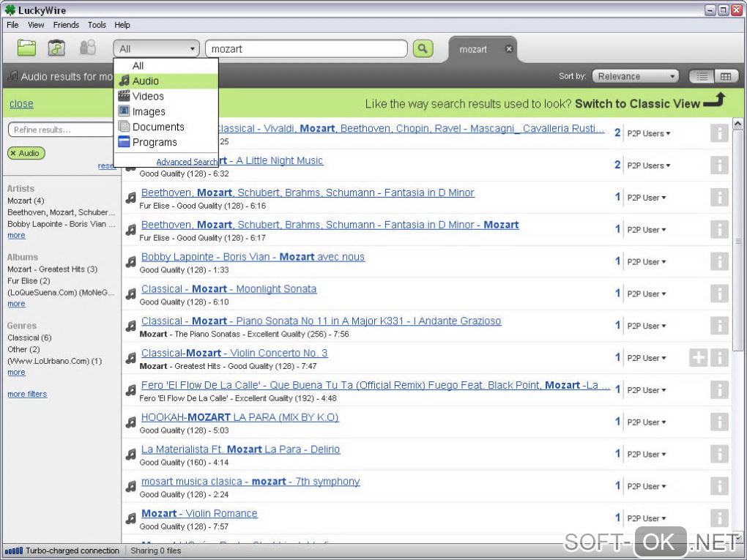Viewport: 747px width, 560px height.
Task: Expand P2P Users dropdown for Little Night Music
Action: click(x=648, y=165)
